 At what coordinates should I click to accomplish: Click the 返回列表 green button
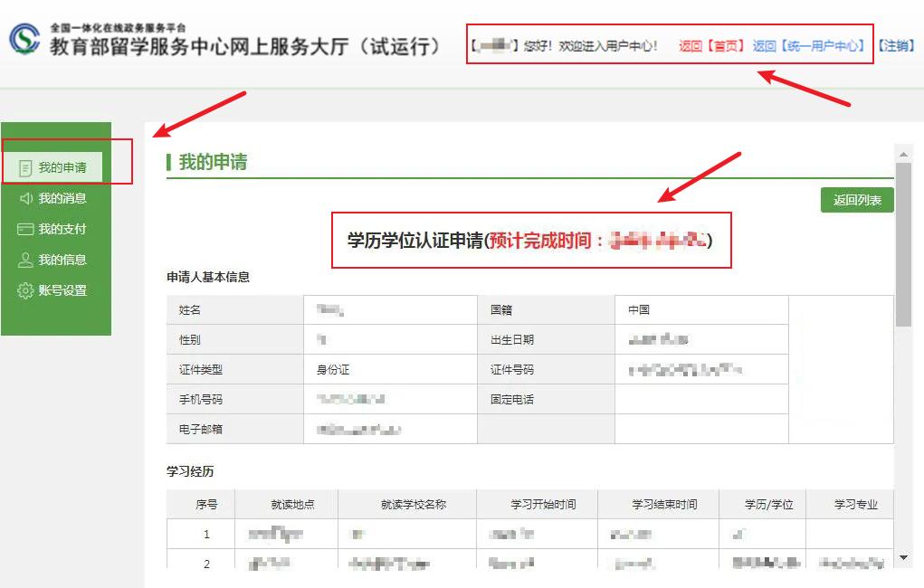point(856,199)
